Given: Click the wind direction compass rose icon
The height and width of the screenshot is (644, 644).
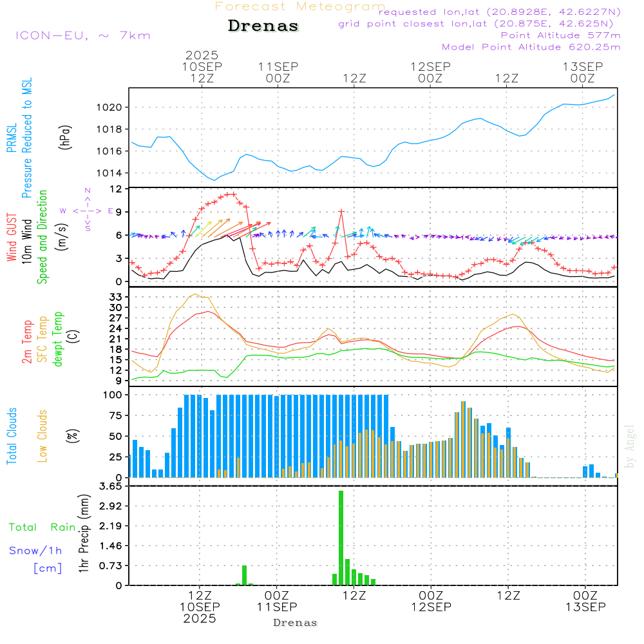Looking at the screenshot, I should 87,210.
